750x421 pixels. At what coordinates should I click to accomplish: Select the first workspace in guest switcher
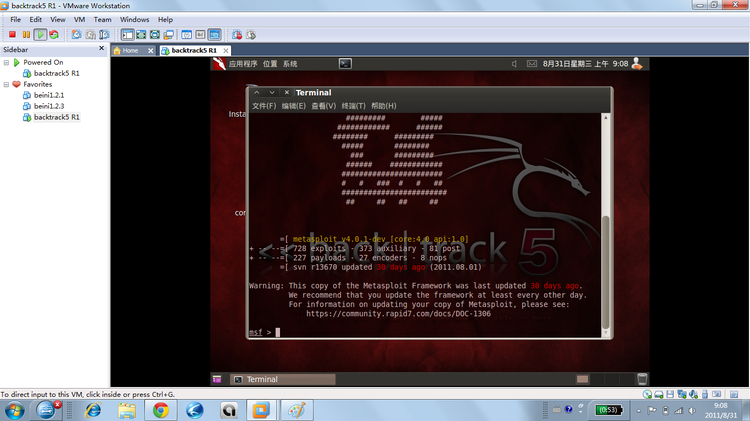click(582, 379)
